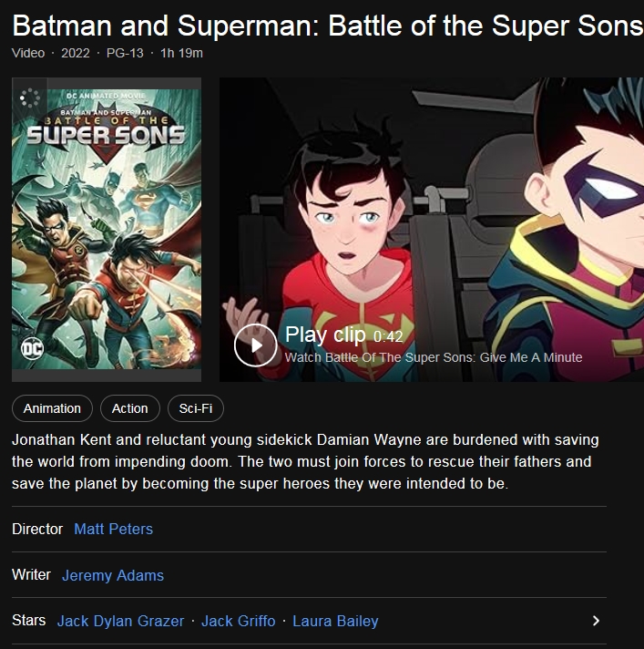Expand the Stars row chevron arrow
644x649 pixels.
(596, 621)
